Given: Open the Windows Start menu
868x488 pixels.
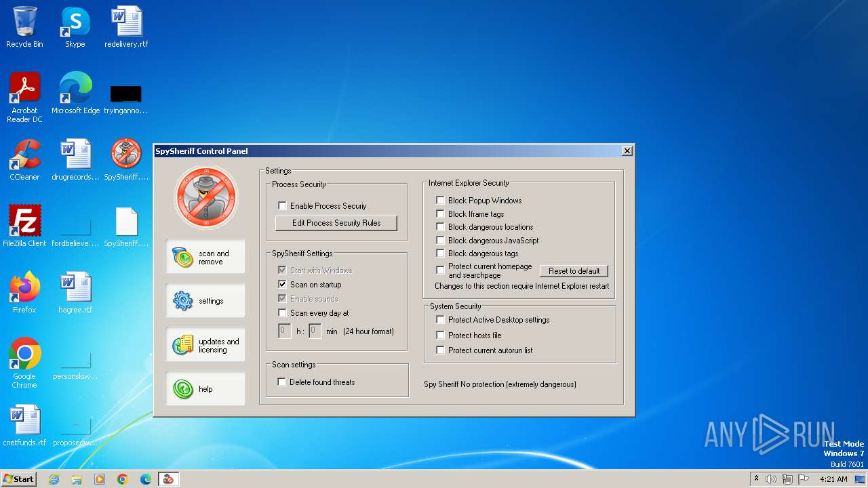Looking at the screenshot, I should point(18,479).
